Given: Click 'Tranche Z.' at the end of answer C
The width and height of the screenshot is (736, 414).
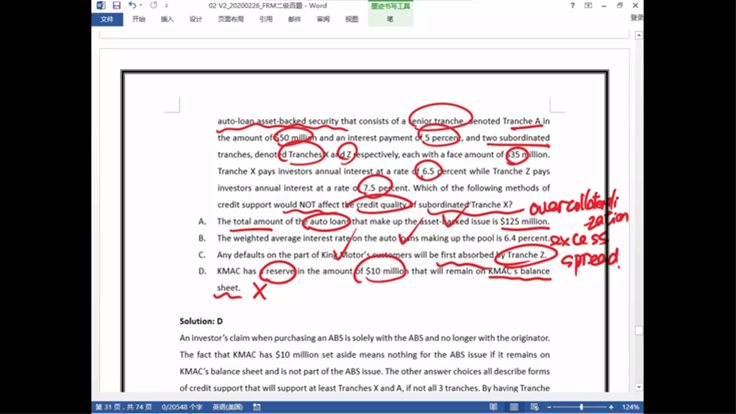Looking at the screenshot, I should click(527, 255).
